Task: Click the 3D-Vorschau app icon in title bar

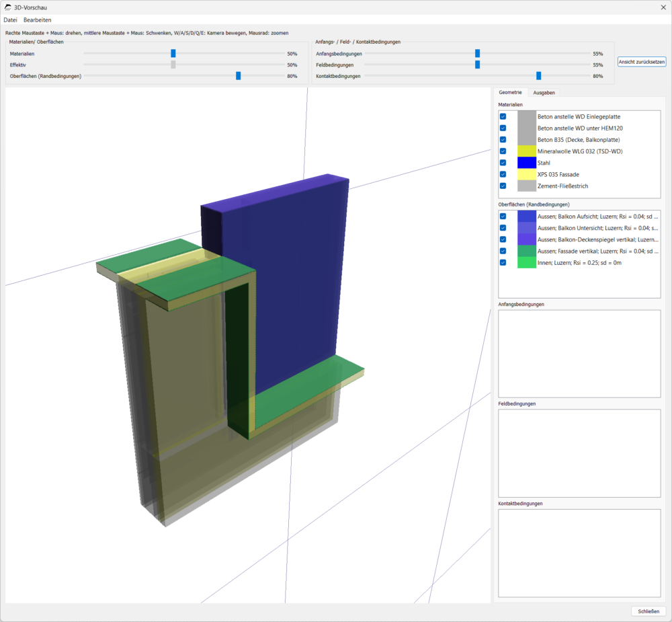Action: coord(7,7)
